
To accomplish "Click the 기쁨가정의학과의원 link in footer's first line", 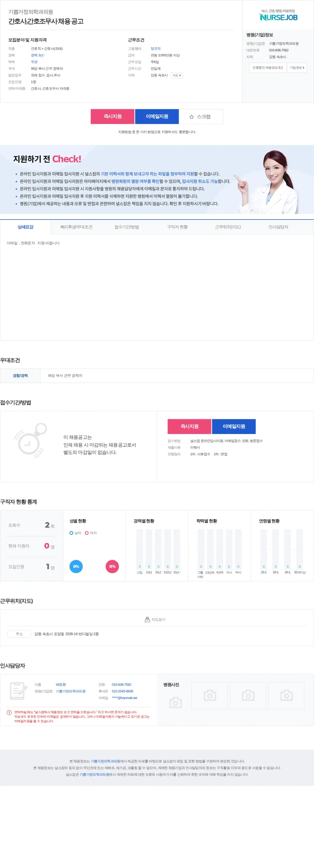I will pos(106,761).
